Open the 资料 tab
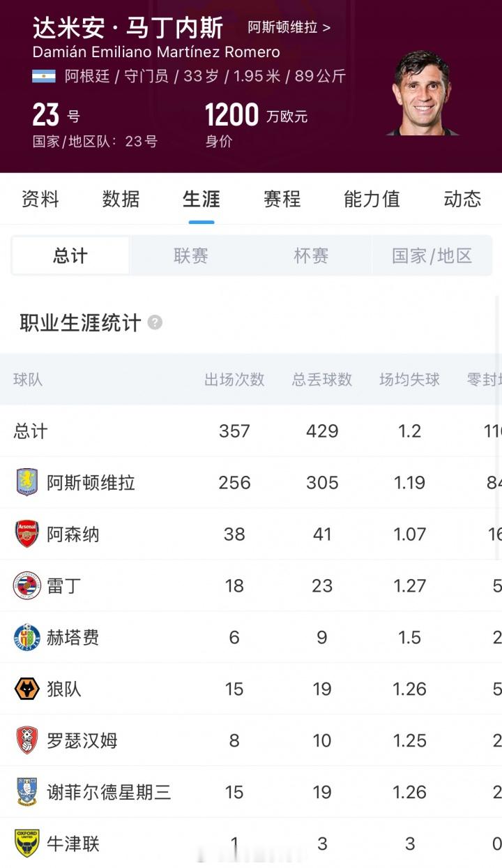This screenshot has height=868, width=502. pyautogui.click(x=40, y=199)
